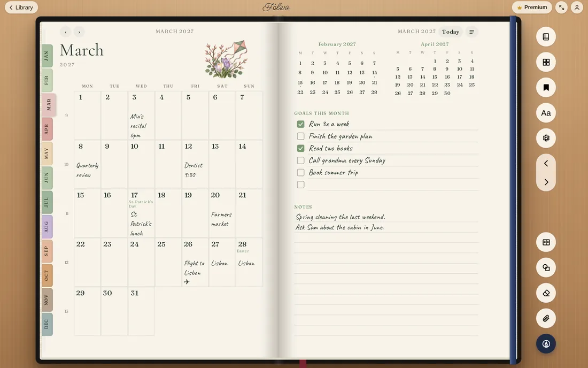Uncheck the 'Read two books' goal
Image resolution: width=588 pixels, height=368 pixels.
point(300,149)
